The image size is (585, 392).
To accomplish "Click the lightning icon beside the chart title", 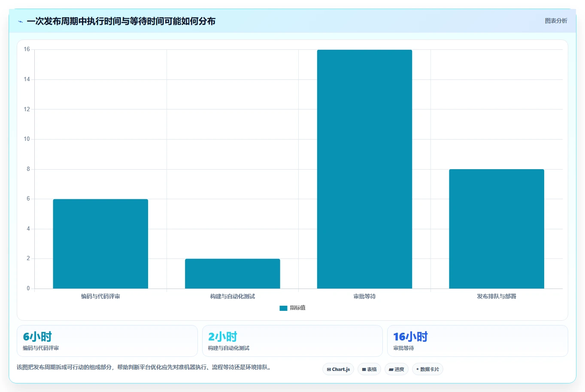I will point(20,21).
